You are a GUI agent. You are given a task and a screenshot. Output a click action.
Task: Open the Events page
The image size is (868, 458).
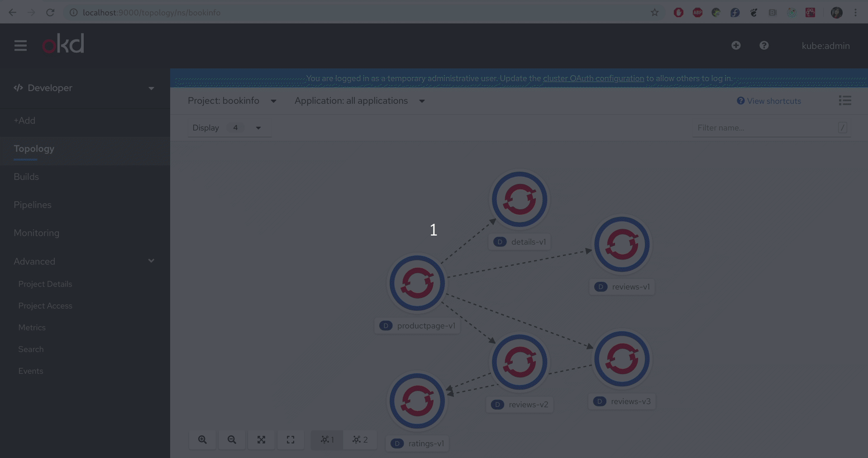[x=31, y=371]
